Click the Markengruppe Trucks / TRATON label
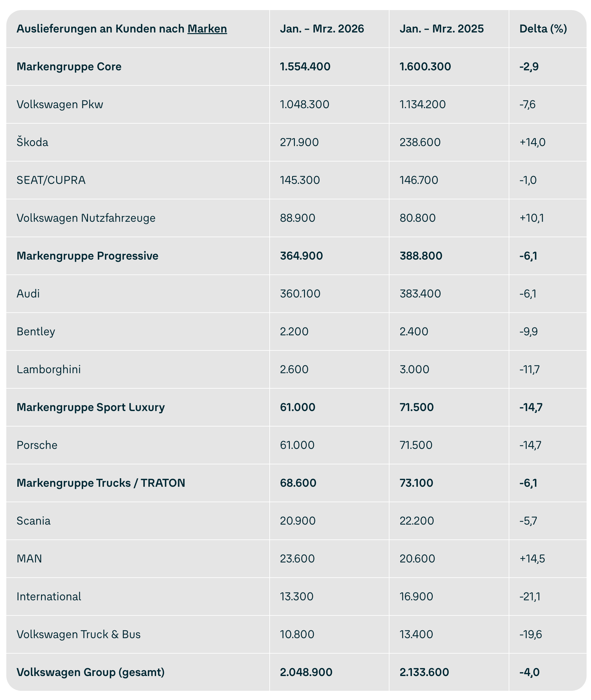 [x=101, y=483]
